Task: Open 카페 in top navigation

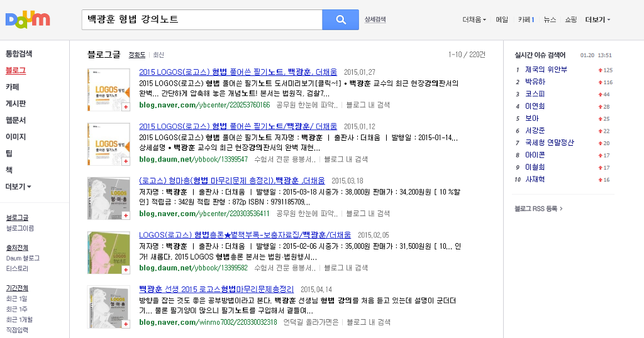Action: [526, 19]
